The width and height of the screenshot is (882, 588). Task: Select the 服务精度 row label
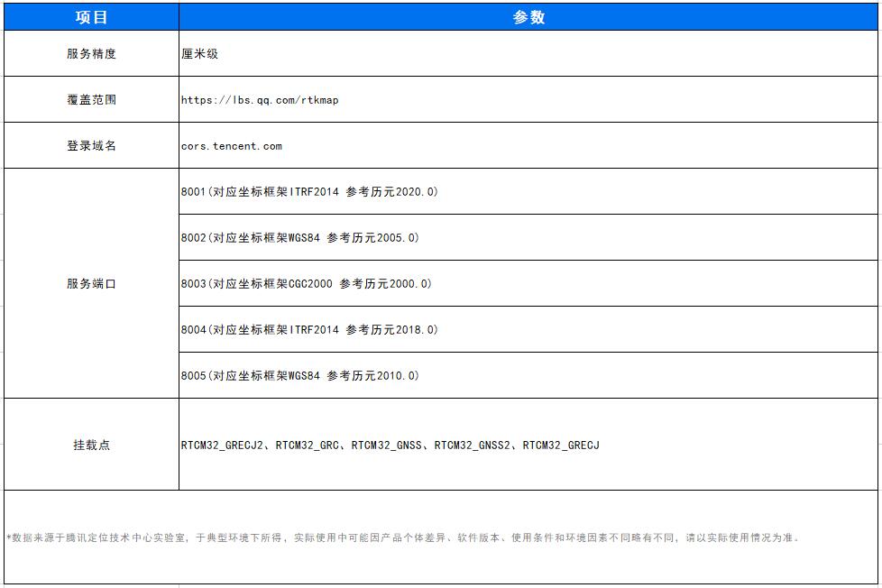coord(91,54)
